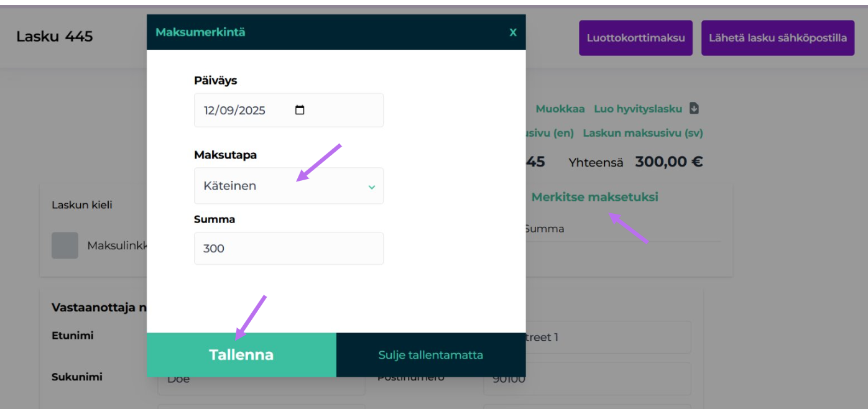Open the Maksutapa payment method dropdown
The height and width of the screenshot is (409, 868).
point(289,185)
